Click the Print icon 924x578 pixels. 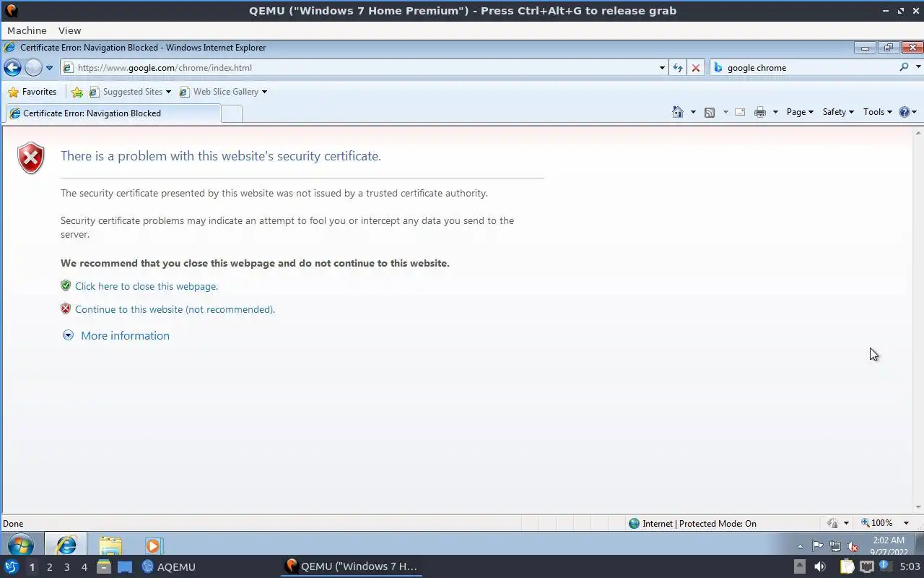760,112
